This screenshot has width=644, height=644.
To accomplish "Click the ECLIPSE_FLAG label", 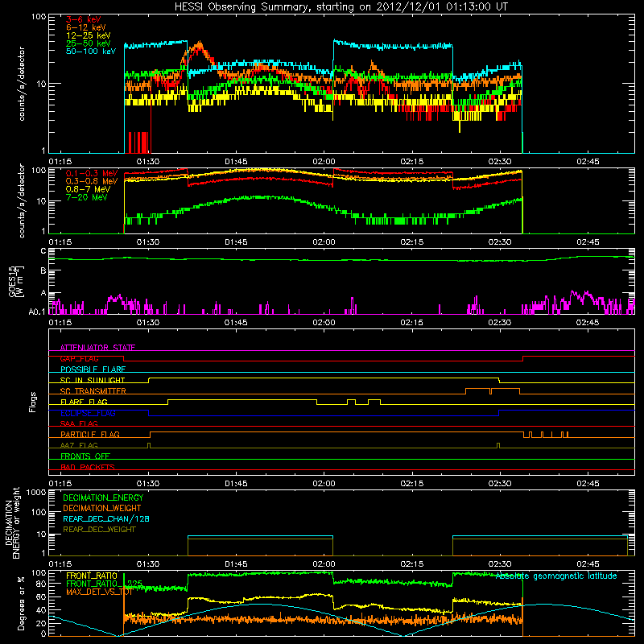I will (x=88, y=413).
